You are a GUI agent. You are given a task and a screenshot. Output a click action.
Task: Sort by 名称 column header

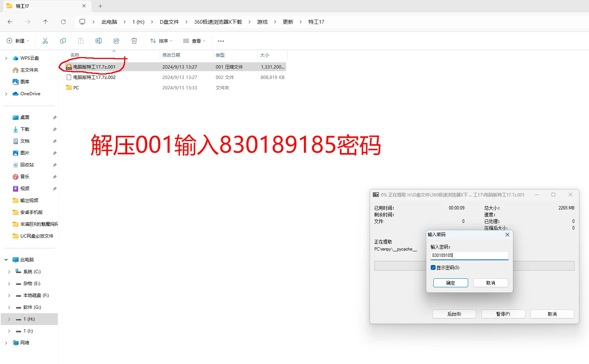[x=75, y=55]
